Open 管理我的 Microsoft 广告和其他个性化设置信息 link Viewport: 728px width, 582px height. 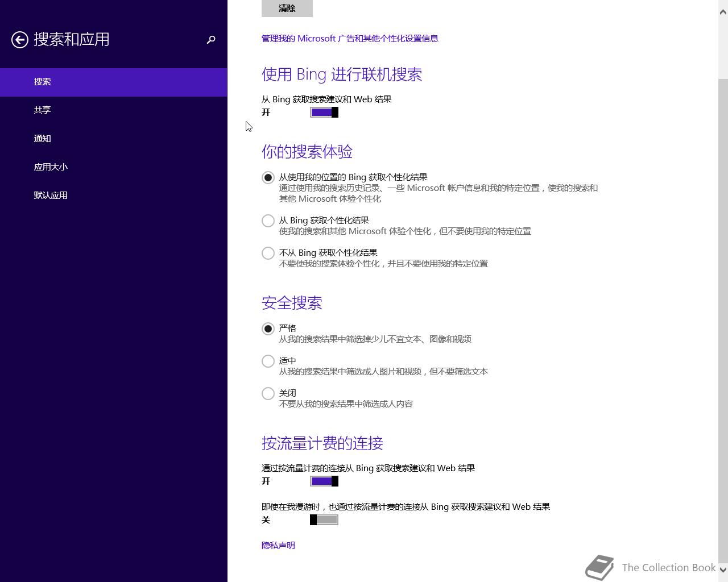[x=350, y=39]
